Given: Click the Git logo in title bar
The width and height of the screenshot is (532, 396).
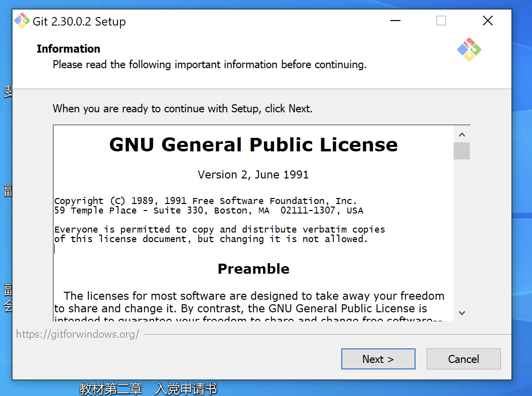Looking at the screenshot, I should tap(22, 21).
